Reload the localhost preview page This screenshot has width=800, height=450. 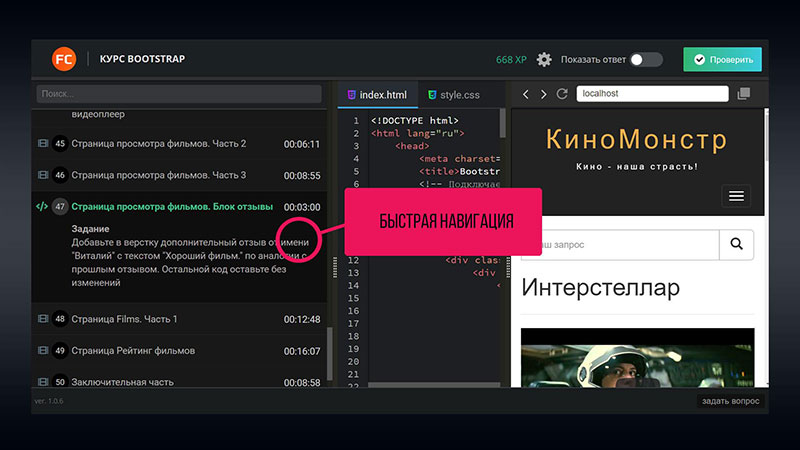562,94
